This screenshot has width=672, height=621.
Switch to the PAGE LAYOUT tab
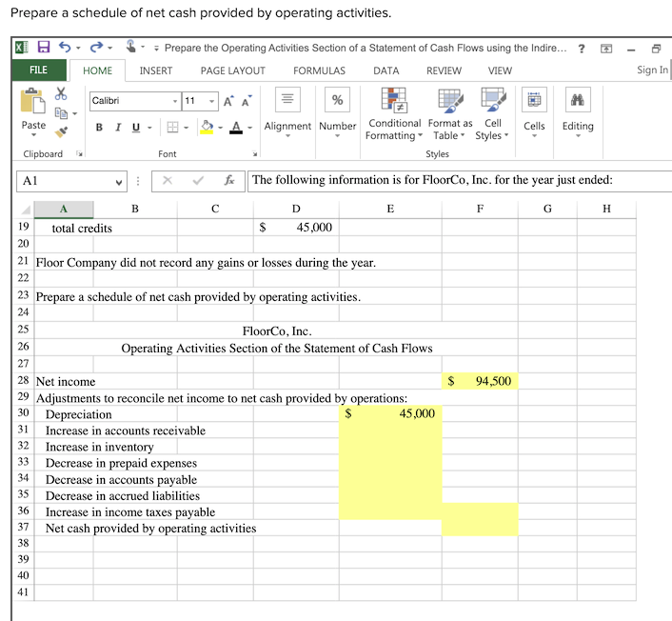pos(232,70)
